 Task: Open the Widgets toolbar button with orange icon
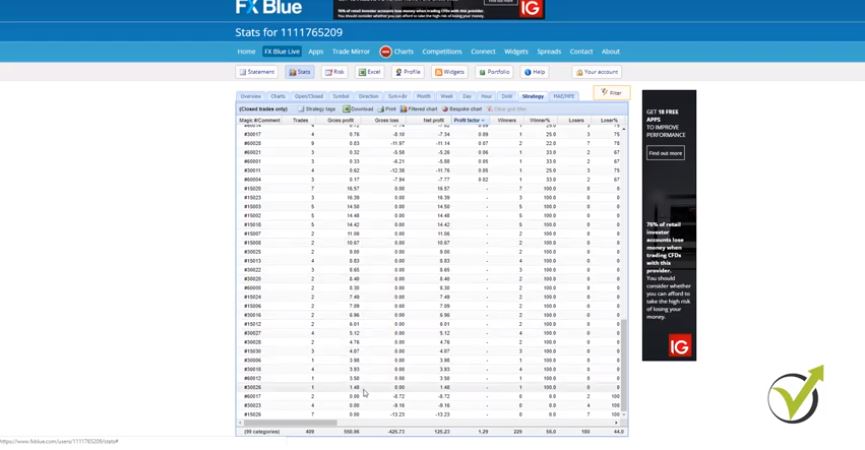449,72
